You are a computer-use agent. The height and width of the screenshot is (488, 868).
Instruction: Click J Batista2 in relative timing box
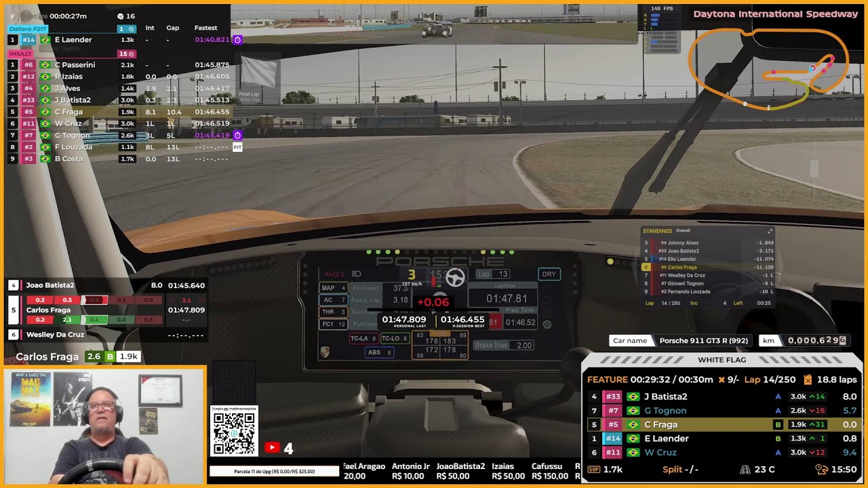tap(666, 396)
